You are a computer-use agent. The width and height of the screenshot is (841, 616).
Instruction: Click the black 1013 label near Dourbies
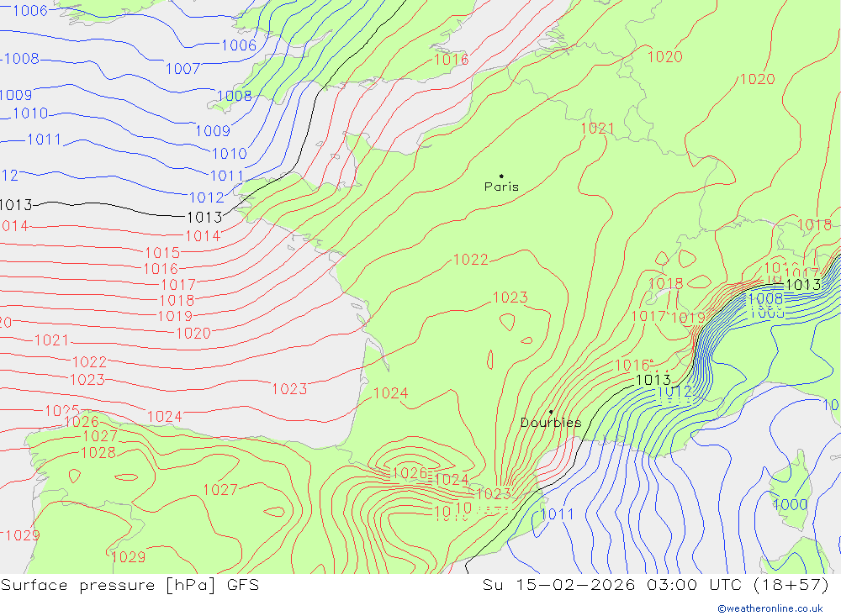[x=653, y=380]
